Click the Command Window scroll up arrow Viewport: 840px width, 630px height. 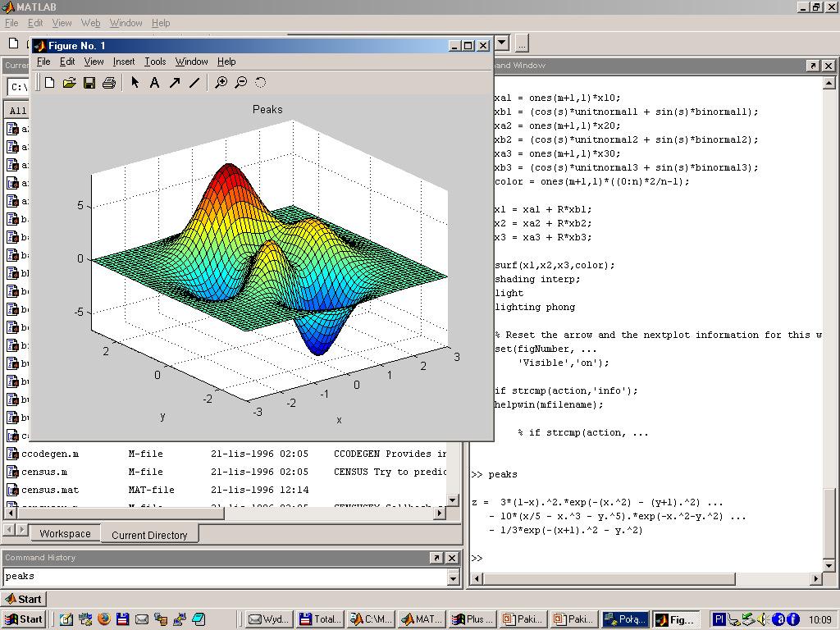(829, 83)
